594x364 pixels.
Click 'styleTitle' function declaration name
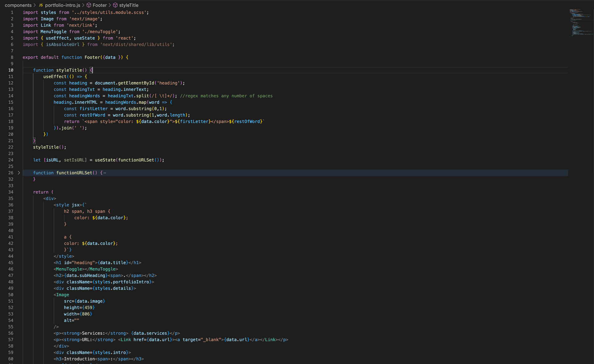pyautogui.click(x=69, y=70)
